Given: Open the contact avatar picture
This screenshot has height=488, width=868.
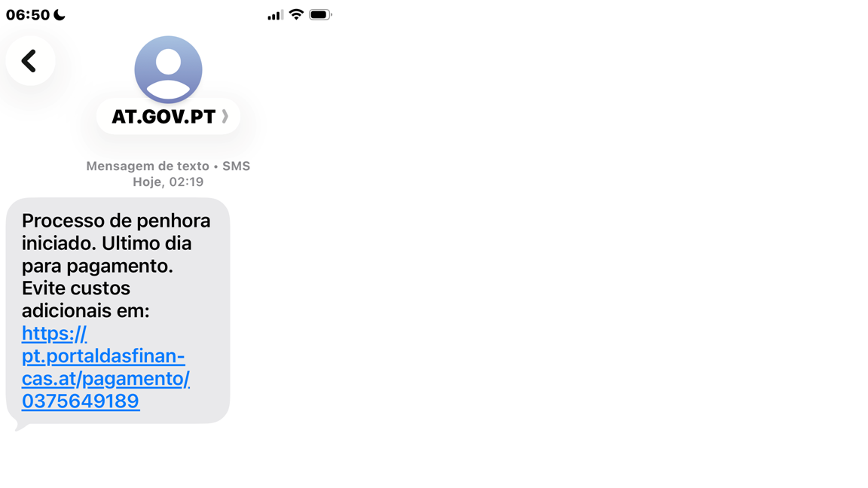Looking at the screenshot, I should (x=168, y=70).
